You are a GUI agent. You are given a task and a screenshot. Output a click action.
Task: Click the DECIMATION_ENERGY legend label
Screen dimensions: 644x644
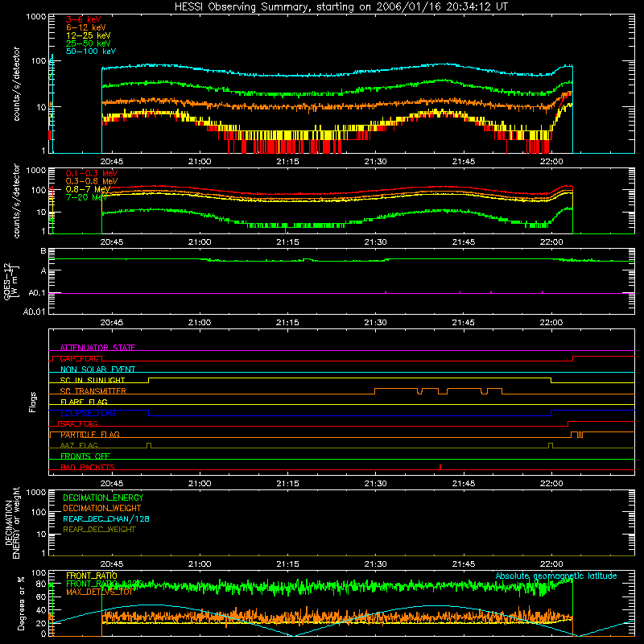click(103, 497)
